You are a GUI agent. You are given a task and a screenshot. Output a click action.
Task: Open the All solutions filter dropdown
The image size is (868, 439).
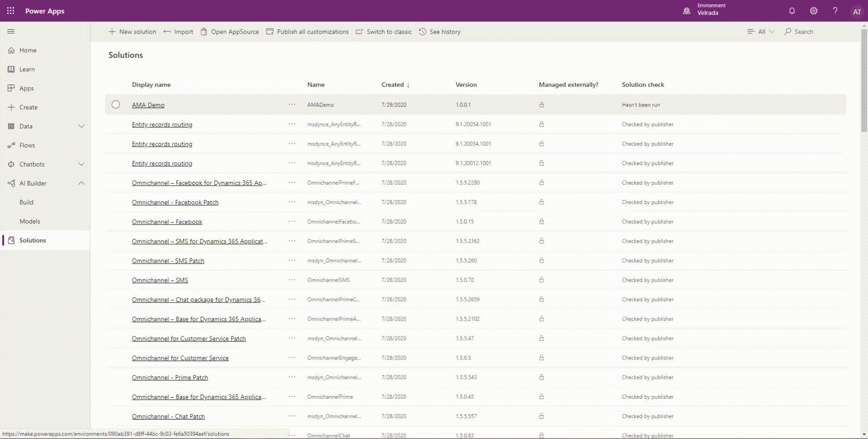pyautogui.click(x=761, y=31)
